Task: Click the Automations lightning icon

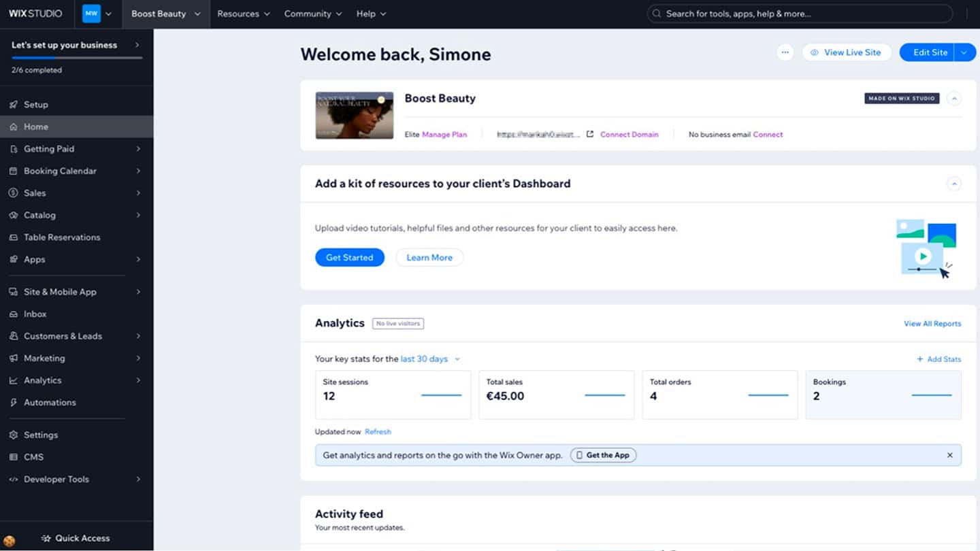Action: [x=13, y=403]
